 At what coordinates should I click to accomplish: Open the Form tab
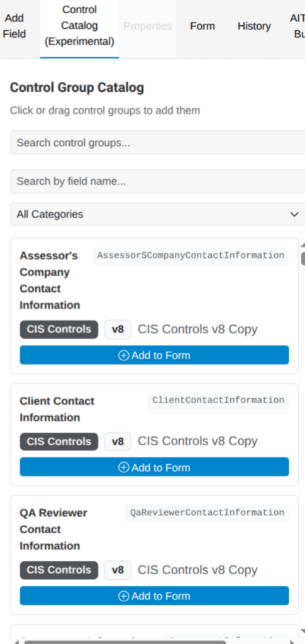tap(202, 26)
